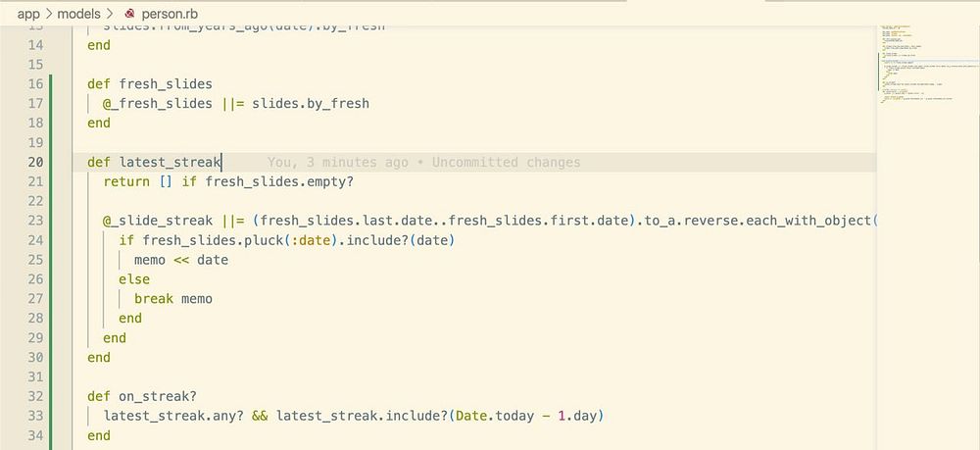The width and height of the screenshot is (980, 450).
Task: Click the break memo statement
Action: (x=172, y=299)
